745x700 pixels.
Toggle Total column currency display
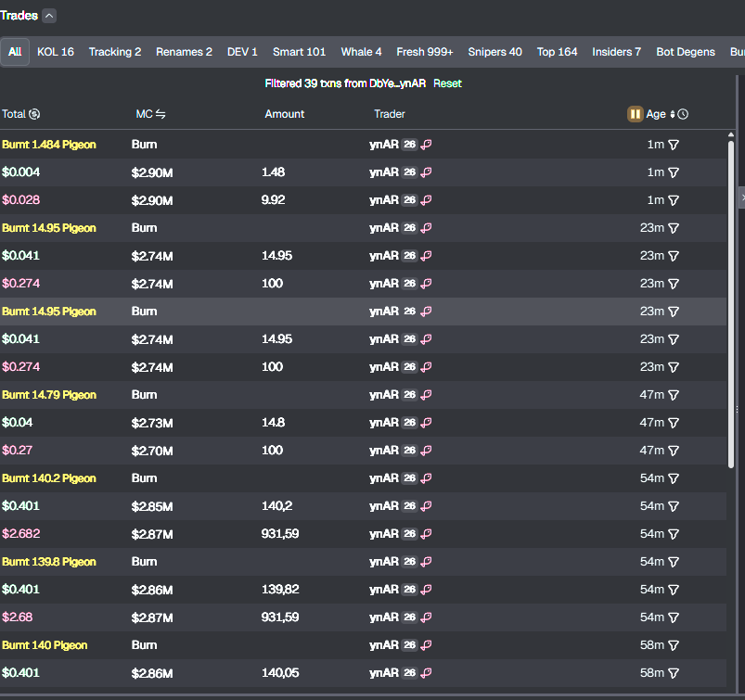click(x=34, y=114)
